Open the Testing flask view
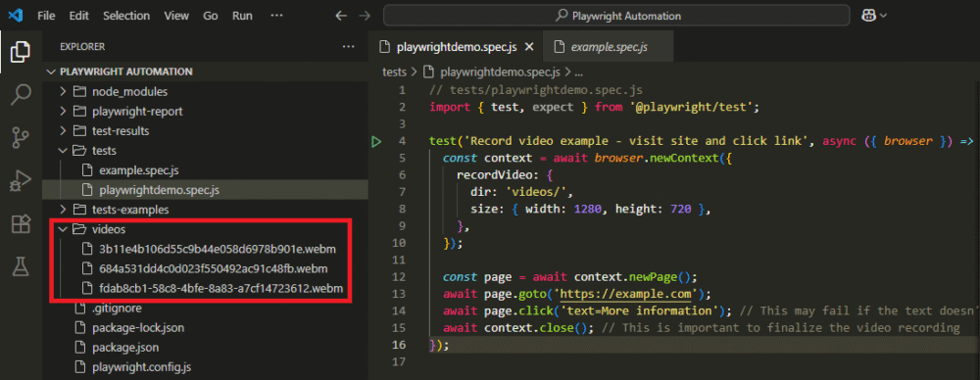This screenshot has width=980, height=380. pyautogui.click(x=21, y=266)
